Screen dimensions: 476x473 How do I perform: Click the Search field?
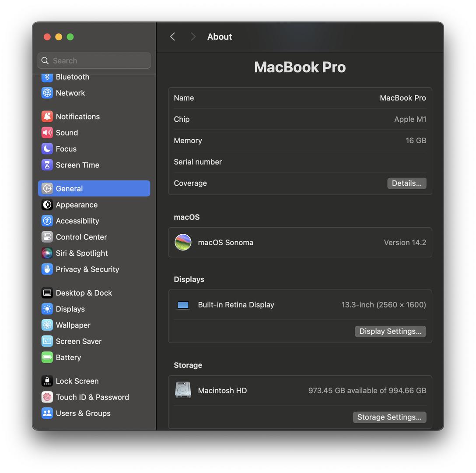coord(94,60)
